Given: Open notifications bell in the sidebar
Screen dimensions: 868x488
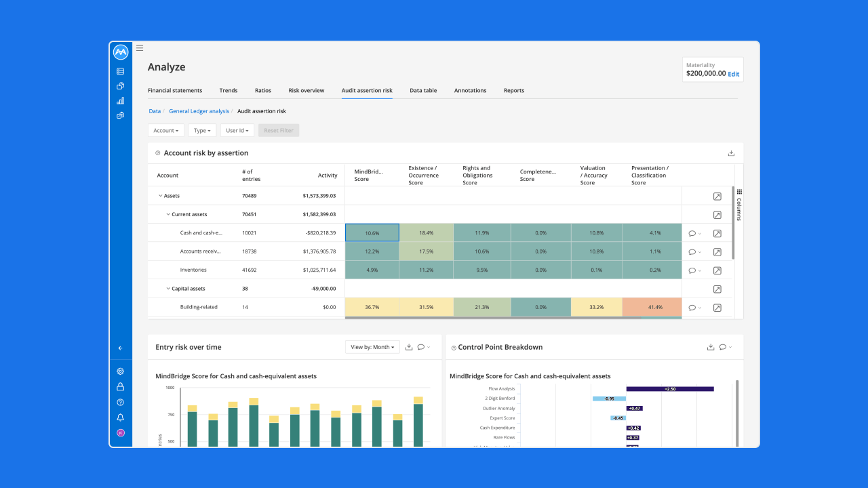Looking at the screenshot, I should click(121, 418).
